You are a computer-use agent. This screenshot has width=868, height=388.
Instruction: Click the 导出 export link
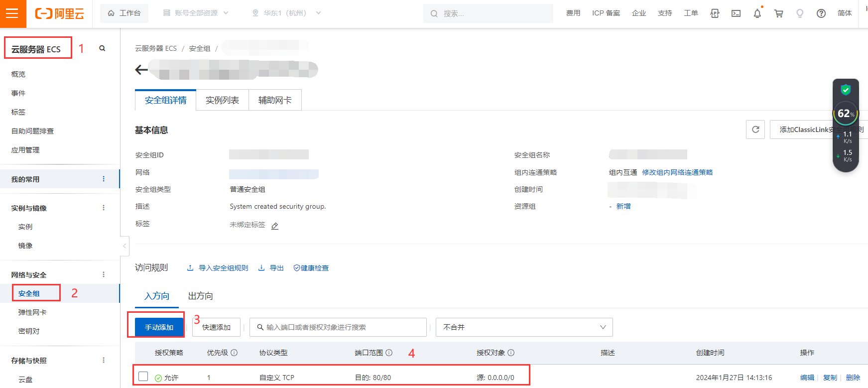[x=271, y=268]
